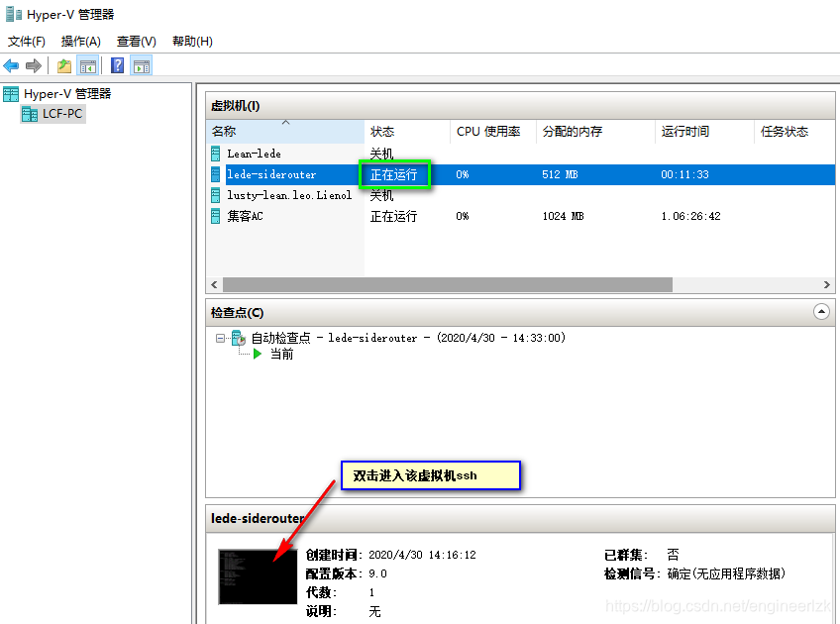Toggle the Action pane toolbar icon
Image resolution: width=840 pixels, height=624 pixels.
pyautogui.click(x=142, y=66)
